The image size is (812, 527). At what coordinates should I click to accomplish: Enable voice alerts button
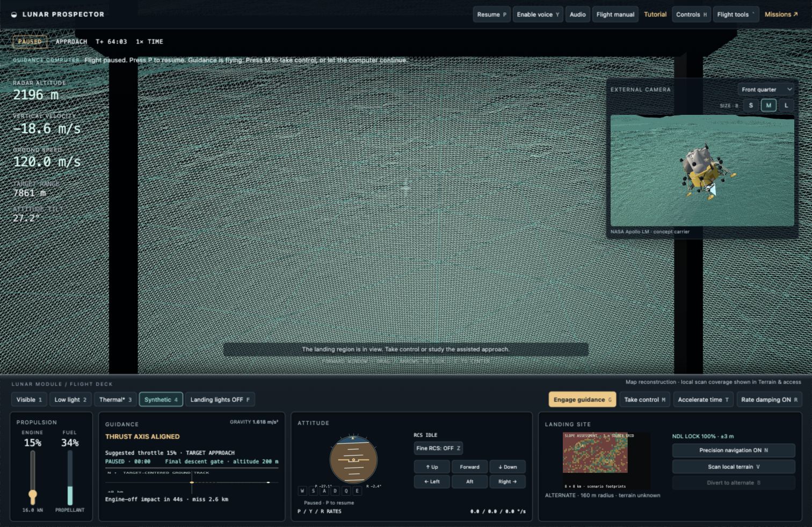pyautogui.click(x=538, y=14)
